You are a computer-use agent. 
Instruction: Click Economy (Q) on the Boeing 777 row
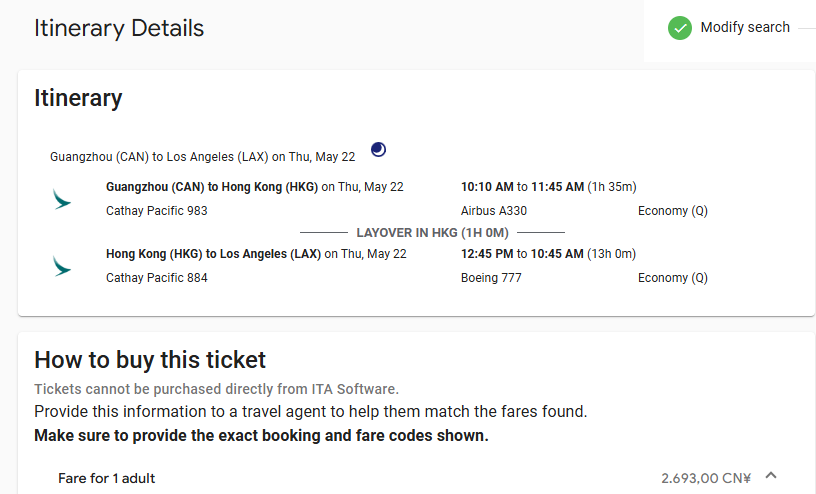pyautogui.click(x=672, y=278)
